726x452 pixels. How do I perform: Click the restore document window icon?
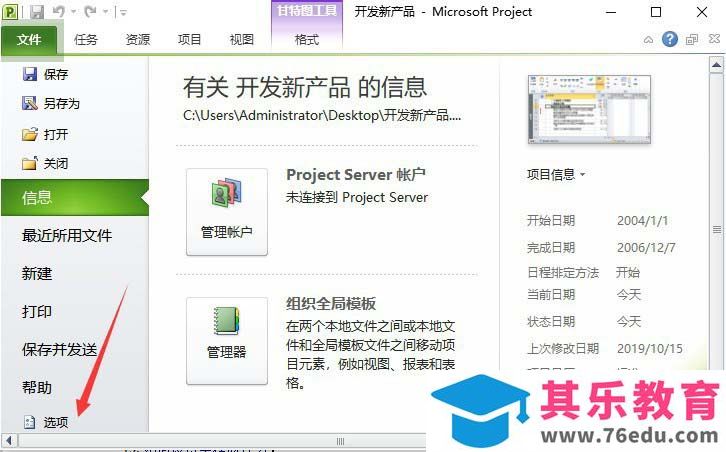(692, 39)
